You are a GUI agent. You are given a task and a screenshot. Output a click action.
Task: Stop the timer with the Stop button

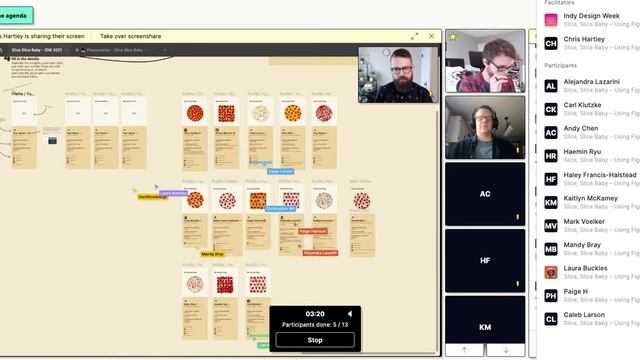click(315, 340)
